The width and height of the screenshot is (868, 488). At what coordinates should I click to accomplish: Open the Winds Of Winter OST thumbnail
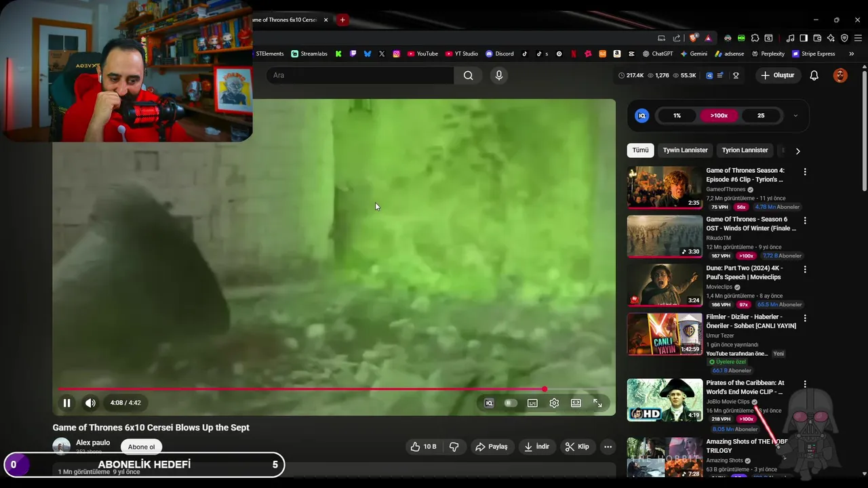[665, 237]
